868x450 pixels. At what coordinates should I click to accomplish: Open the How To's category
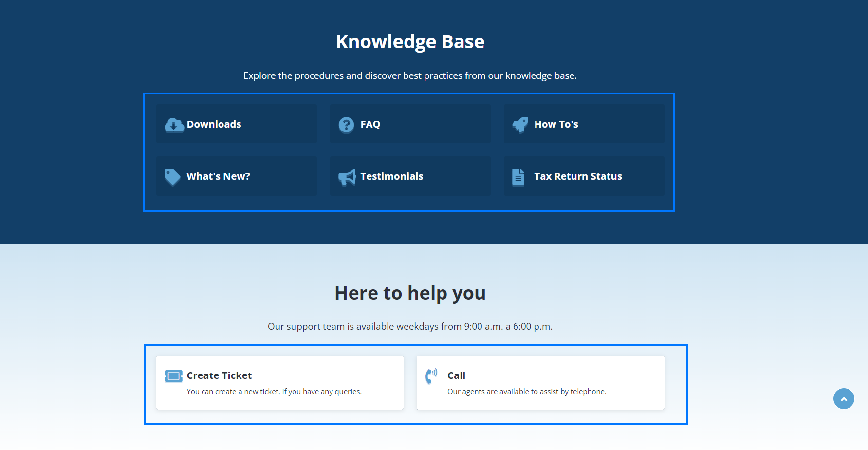coord(584,124)
